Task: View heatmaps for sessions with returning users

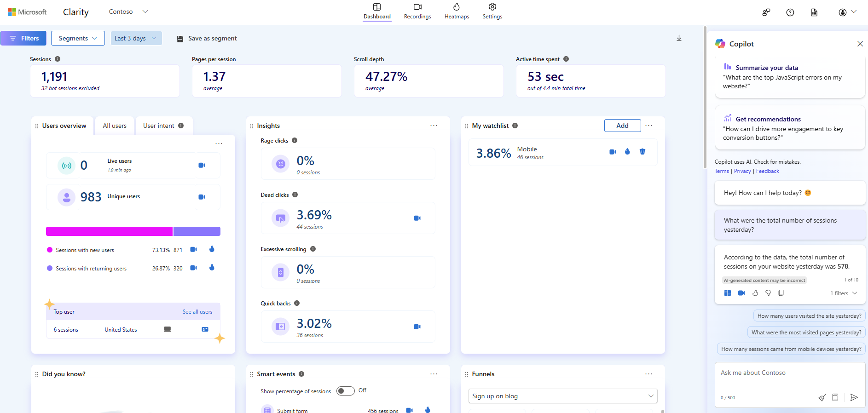Action: point(212,268)
